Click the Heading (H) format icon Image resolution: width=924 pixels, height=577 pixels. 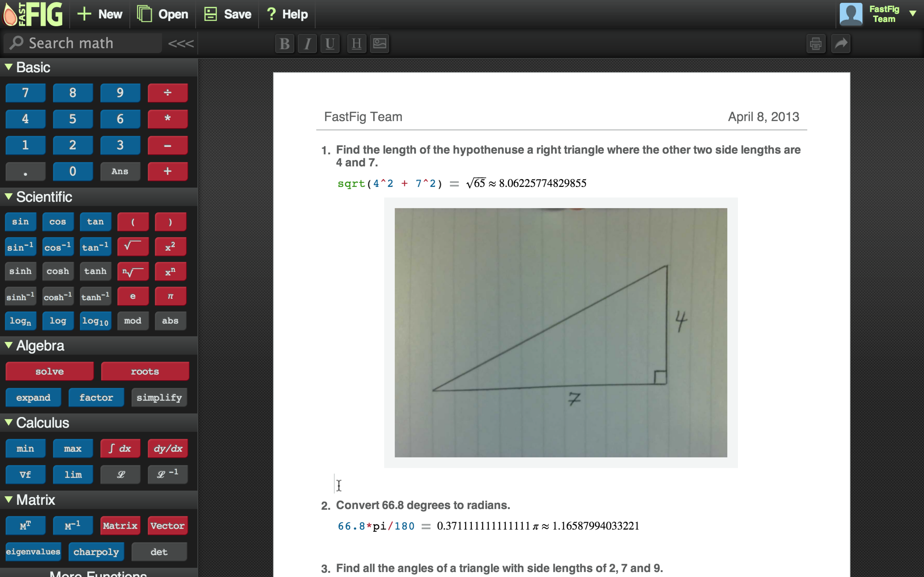[357, 43]
